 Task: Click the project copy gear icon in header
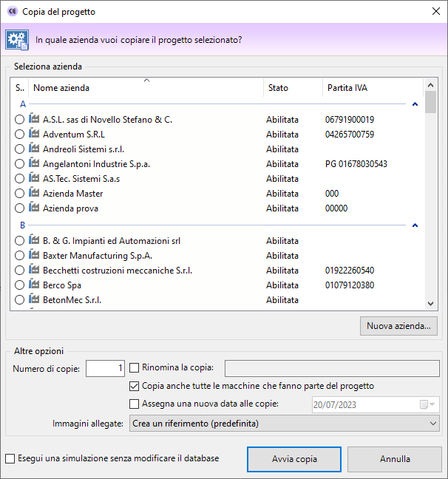pyautogui.click(x=17, y=39)
